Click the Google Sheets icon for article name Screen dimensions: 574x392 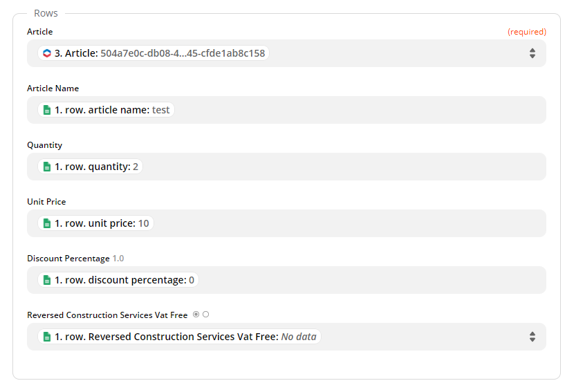click(47, 110)
